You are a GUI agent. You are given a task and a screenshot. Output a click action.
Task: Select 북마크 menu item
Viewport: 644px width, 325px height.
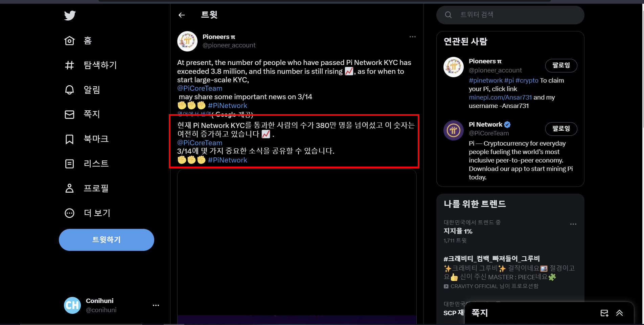96,139
